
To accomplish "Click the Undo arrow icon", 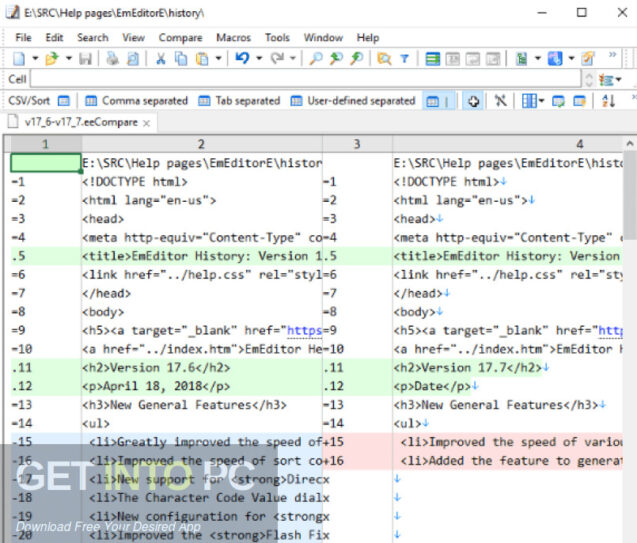I will coord(242,58).
